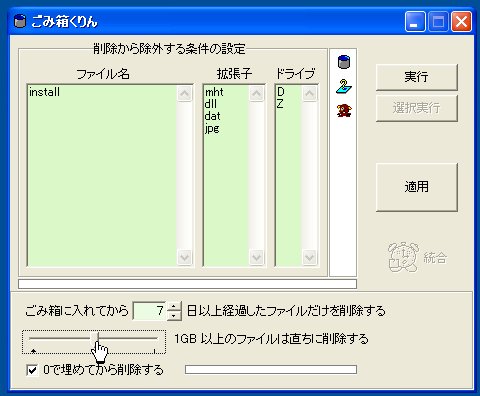Click ファイル名 list scrollbar up arrow
Image resolution: width=480 pixels, height=396 pixels.
pos(184,93)
